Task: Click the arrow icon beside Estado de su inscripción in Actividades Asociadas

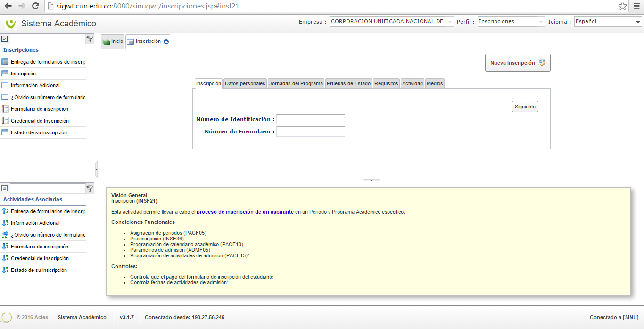Action: pos(5,270)
